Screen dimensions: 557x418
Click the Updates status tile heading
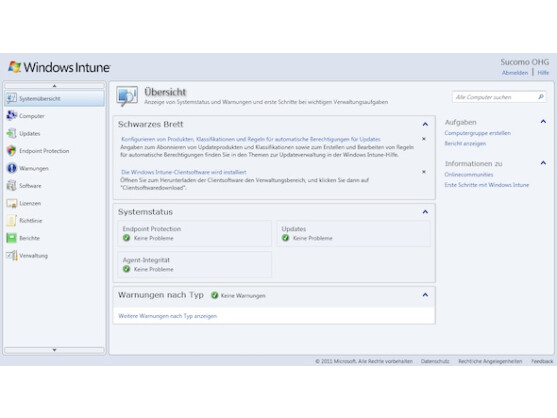click(x=294, y=229)
